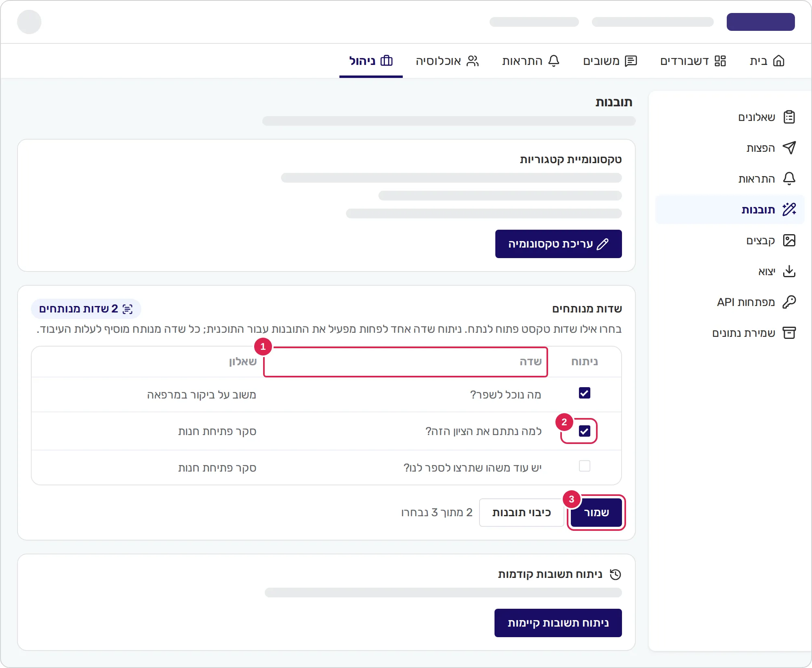Open קבצים label in the sidebar

(761, 240)
